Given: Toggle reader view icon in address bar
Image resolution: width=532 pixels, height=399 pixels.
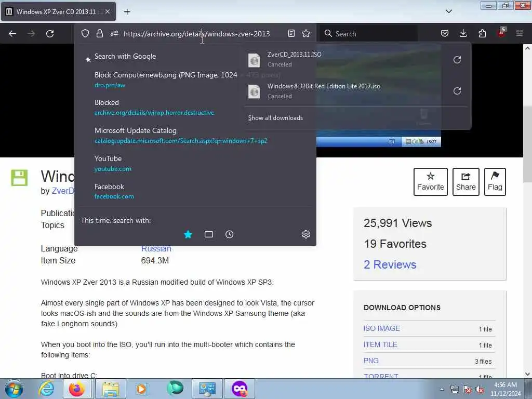Looking at the screenshot, I should click(x=291, y=33).
